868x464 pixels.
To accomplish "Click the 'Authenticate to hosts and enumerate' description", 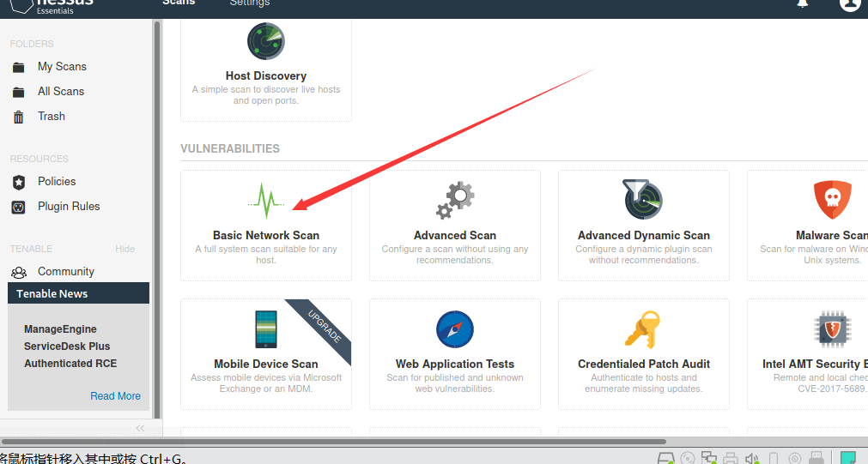I will click(644, 383).
